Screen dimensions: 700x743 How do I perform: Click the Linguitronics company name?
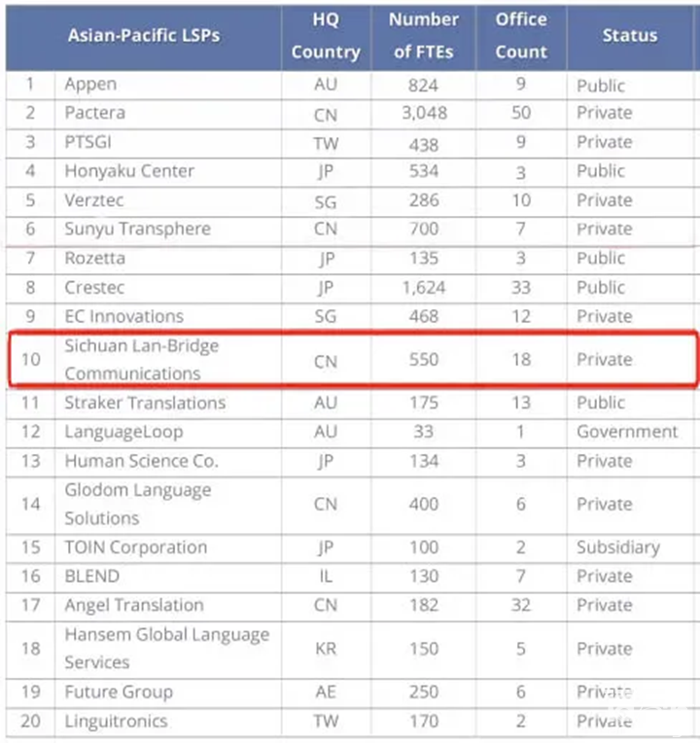116,722
